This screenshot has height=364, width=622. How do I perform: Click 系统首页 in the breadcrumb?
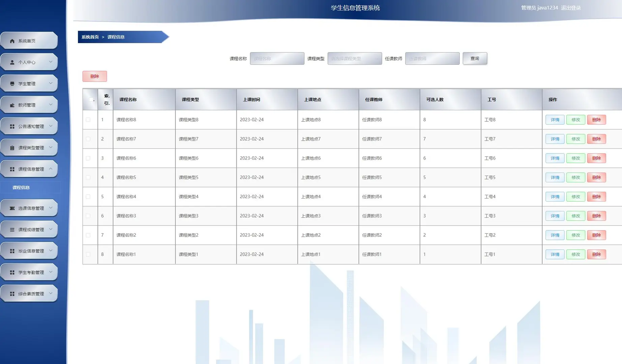pos(89,37)
